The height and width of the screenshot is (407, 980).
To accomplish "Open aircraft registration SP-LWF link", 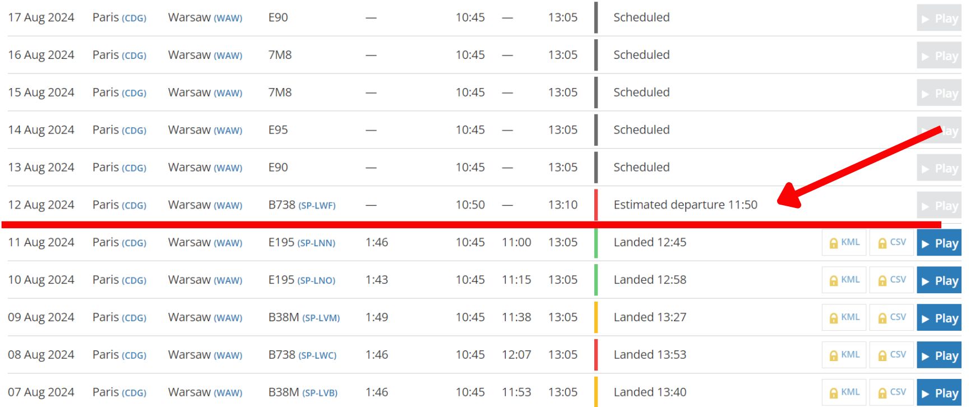I will click(x=317, y=206).
